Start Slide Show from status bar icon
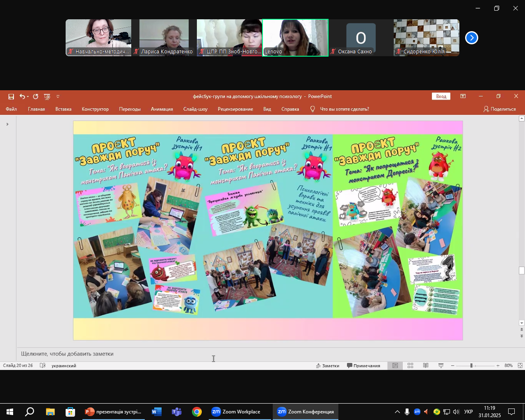The image size is (525, 420). pos(441,366)
